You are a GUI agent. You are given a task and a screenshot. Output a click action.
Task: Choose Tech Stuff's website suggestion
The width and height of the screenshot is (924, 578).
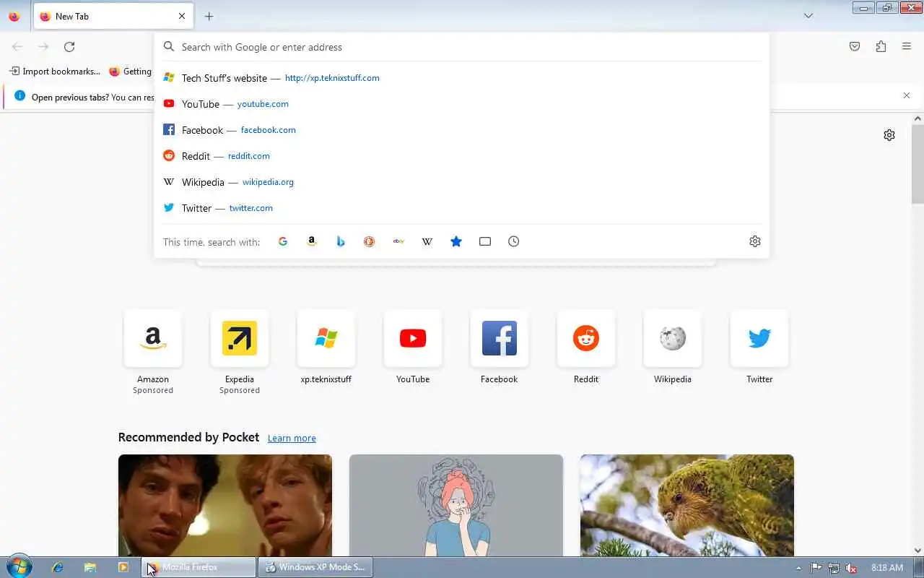click(462, 78)
